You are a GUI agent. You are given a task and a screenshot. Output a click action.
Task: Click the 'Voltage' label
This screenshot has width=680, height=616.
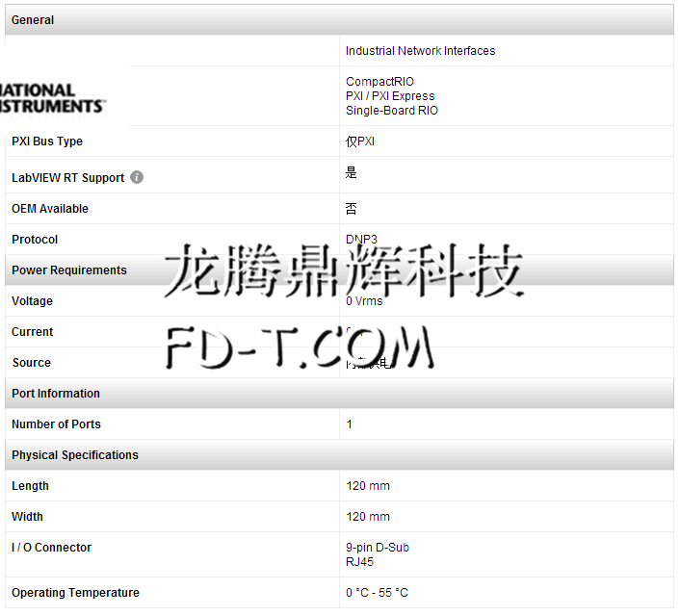pyautogui.click(x=32, y=301)
